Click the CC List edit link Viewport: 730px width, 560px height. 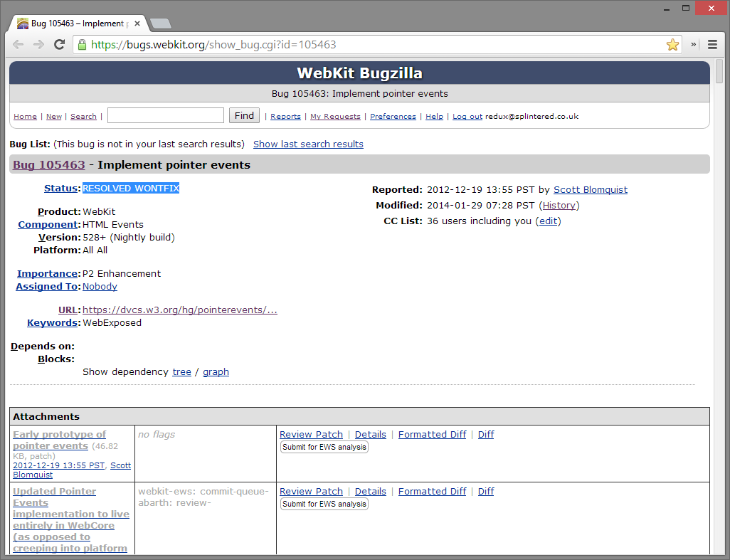click(548, 221)
